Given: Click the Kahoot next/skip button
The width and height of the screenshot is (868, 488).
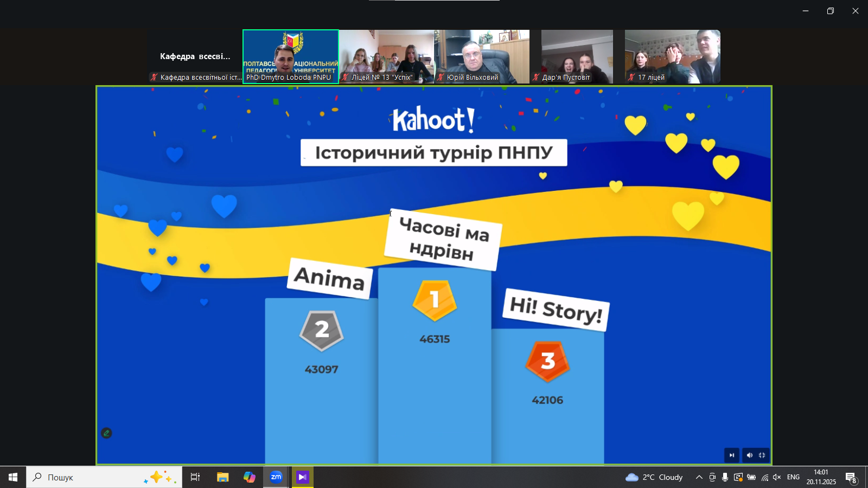Looking at the screenshot, I should point(731,455).
